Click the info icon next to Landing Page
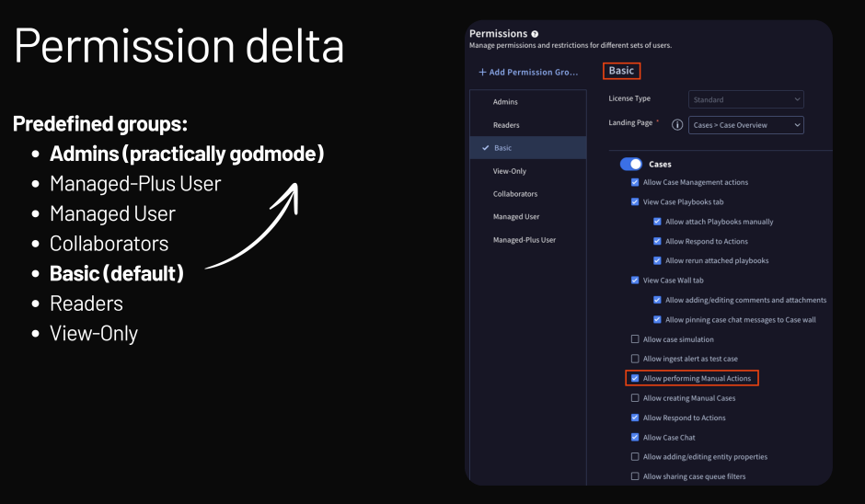 pos(677,125)
